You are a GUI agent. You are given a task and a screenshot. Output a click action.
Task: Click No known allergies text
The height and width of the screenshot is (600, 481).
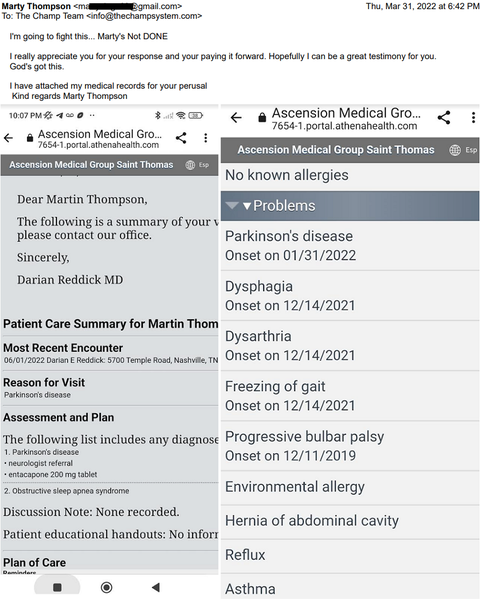[287, 175]
